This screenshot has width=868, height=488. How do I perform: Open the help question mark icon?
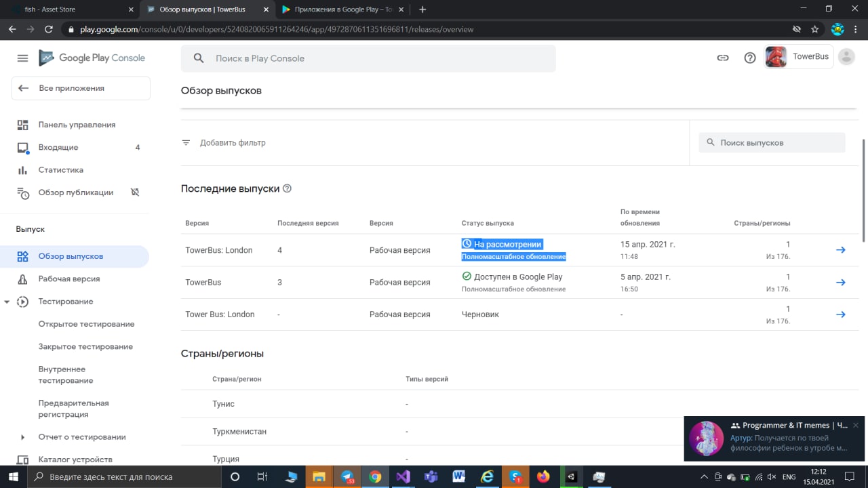pos(750,58)
